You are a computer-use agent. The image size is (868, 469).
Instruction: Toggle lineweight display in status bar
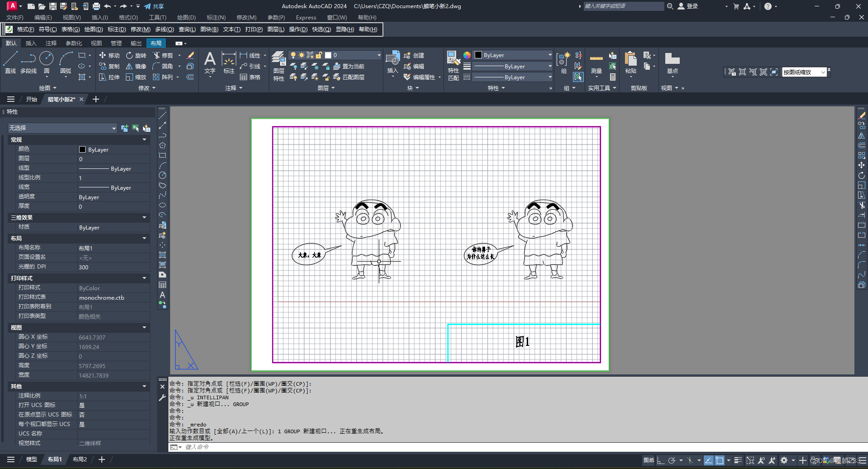click(x=738, y=460)
